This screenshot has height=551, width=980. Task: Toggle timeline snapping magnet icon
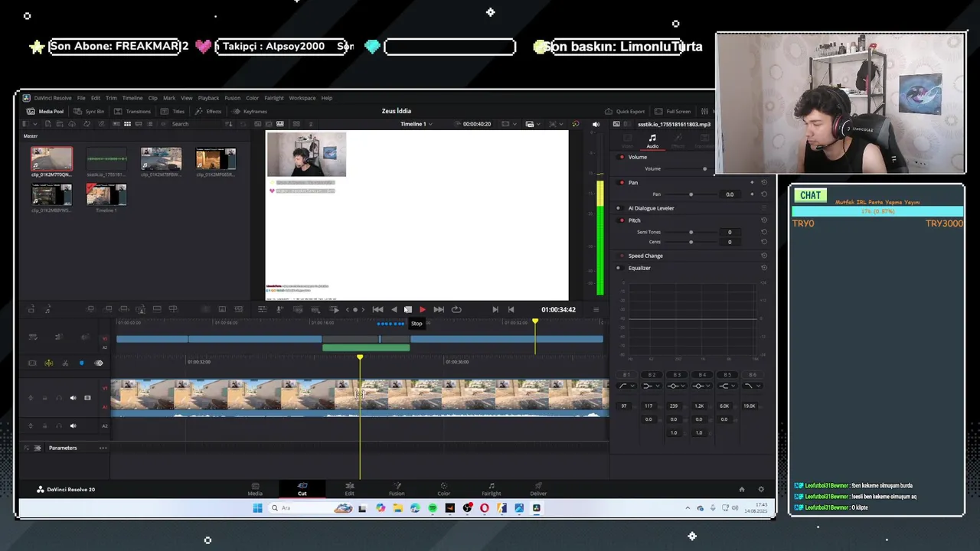(48, 363)
